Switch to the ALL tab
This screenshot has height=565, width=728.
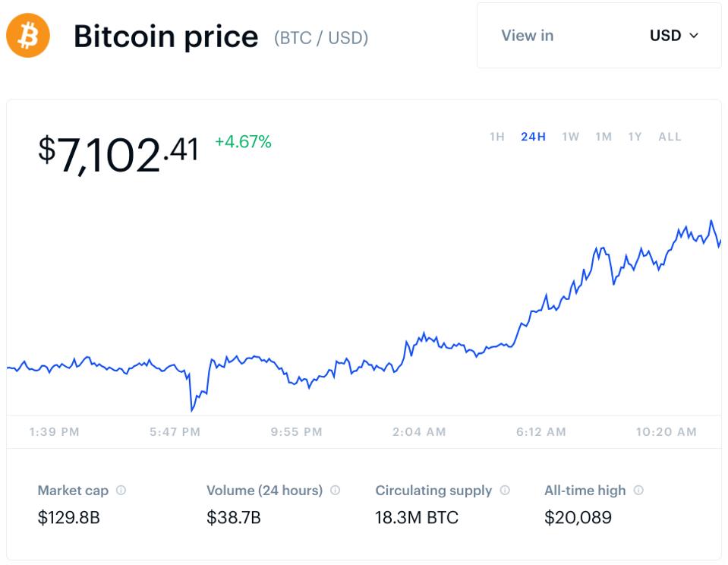point(669,137)
